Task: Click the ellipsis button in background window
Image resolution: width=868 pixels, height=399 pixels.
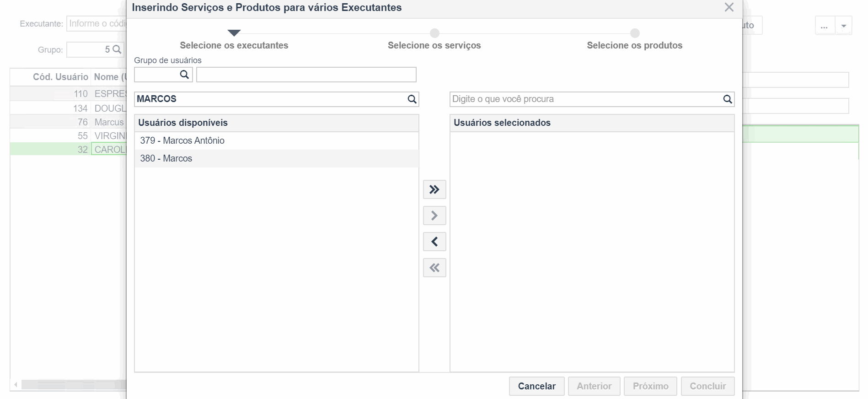Action: 825,26
